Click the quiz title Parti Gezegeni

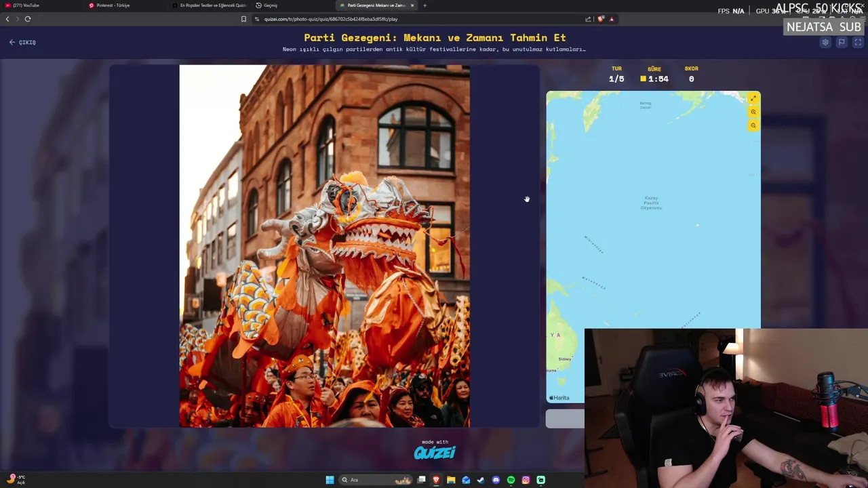pos(435,38)
